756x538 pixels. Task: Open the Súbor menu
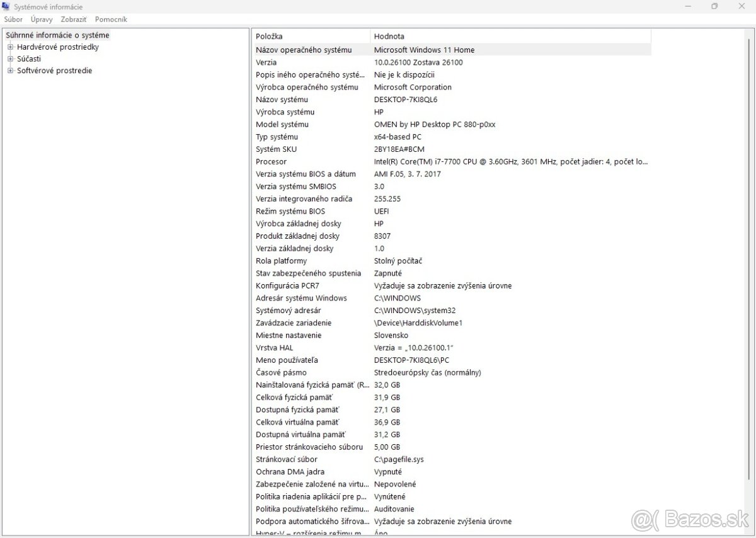(x=13, y=20)
